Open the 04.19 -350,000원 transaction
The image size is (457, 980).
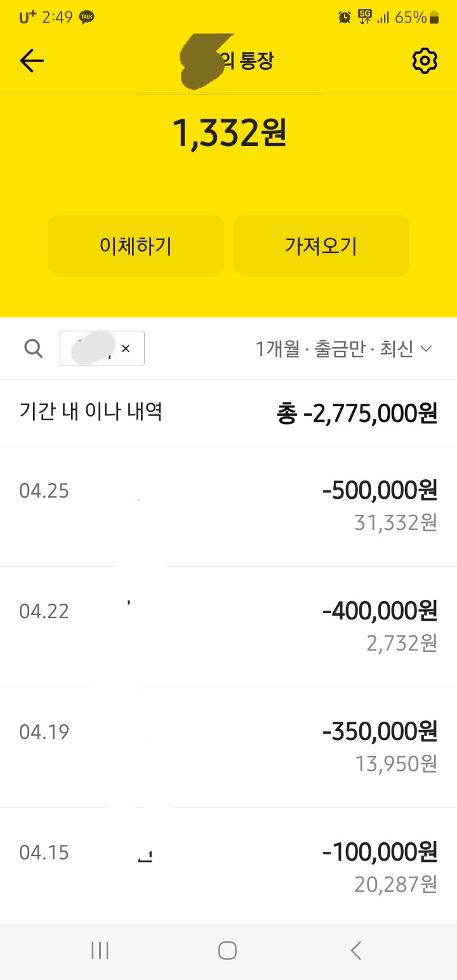pos(228,747)
